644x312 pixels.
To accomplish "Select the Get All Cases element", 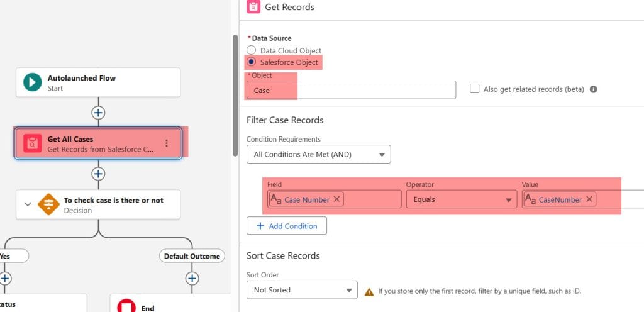I will [x=98, y=143].
